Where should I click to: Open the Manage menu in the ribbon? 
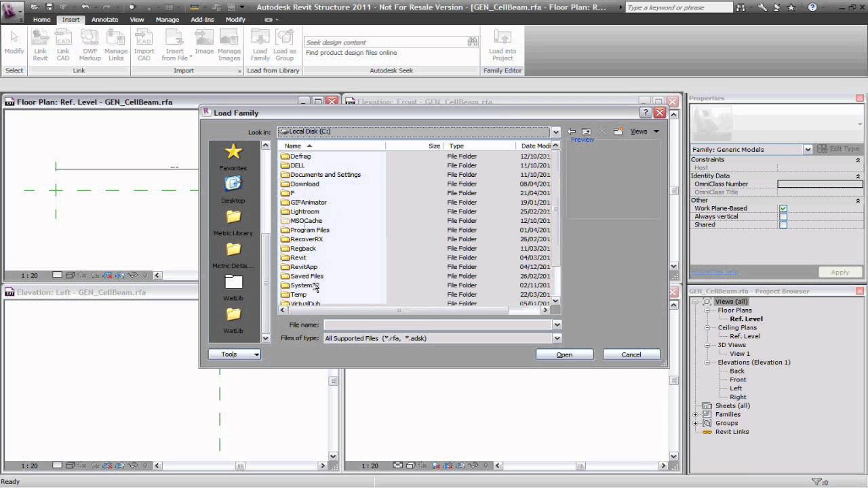(167, 19)
